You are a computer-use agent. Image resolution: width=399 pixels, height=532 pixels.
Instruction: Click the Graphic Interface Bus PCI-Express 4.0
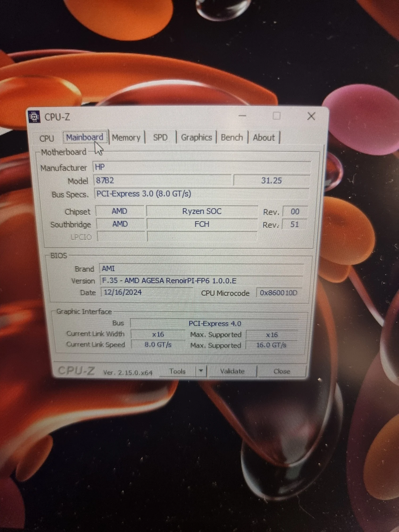tap(215, 323)
